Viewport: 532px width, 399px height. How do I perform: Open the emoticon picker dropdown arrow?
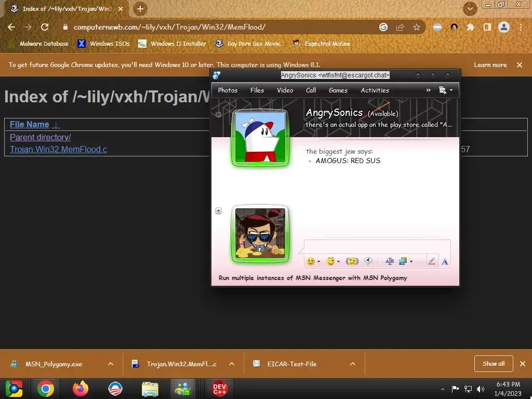coord(318,262)
